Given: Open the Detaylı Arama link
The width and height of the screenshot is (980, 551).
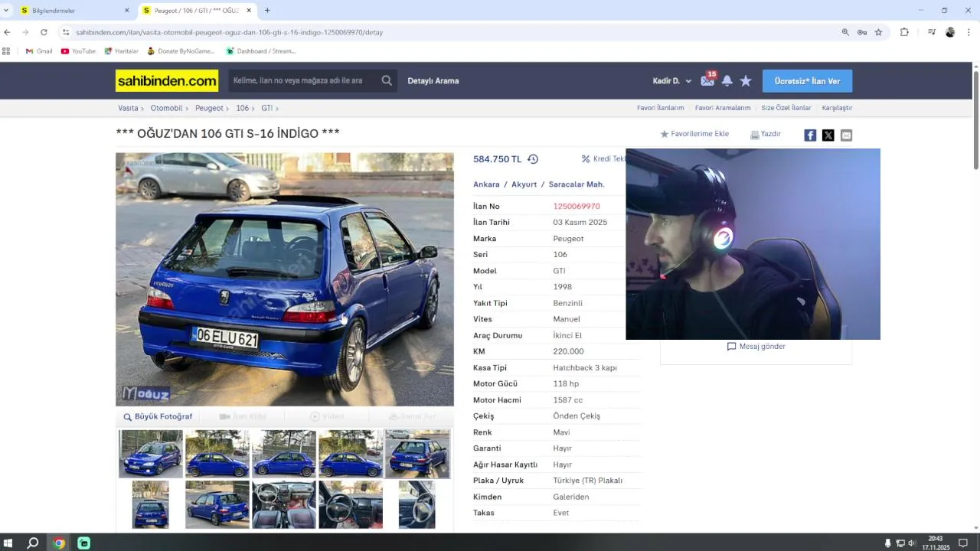Looking at the screenshot, I should point(433,80).
